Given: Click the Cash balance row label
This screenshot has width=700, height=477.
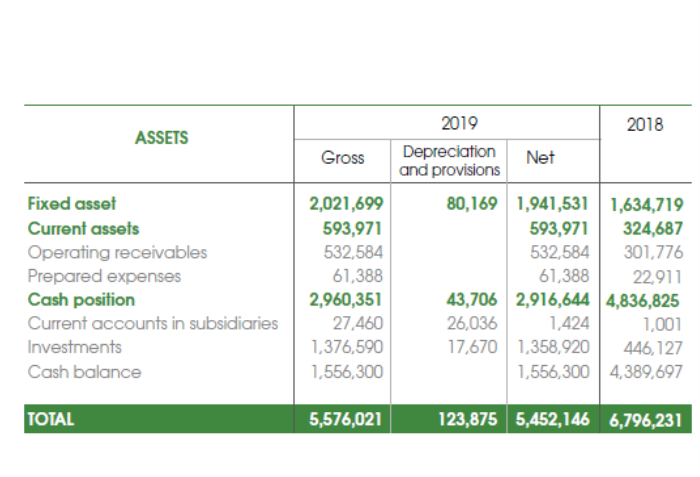Looking at the screenshot, I should 84,372.
